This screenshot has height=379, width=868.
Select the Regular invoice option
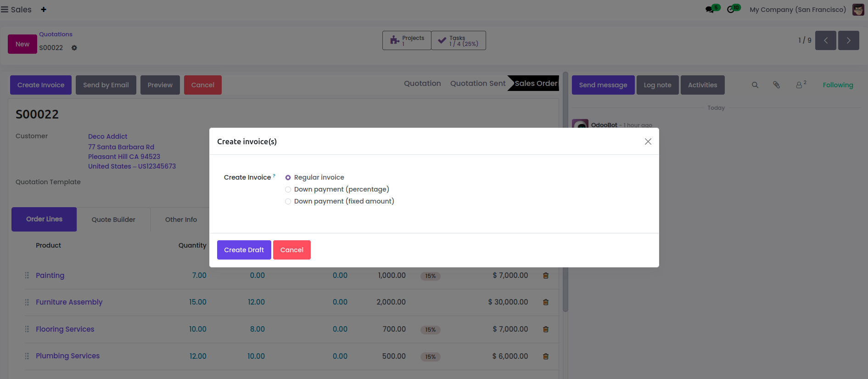288,177
